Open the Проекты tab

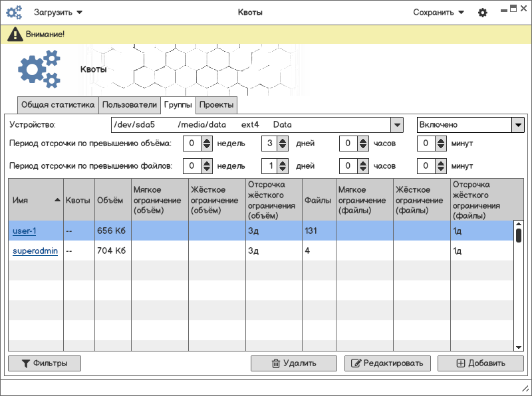216,105
